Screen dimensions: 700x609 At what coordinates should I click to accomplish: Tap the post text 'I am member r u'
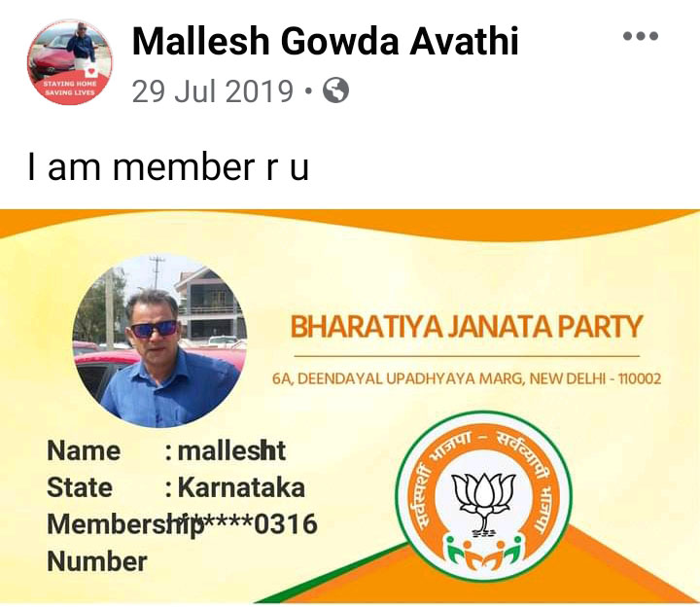168,166
